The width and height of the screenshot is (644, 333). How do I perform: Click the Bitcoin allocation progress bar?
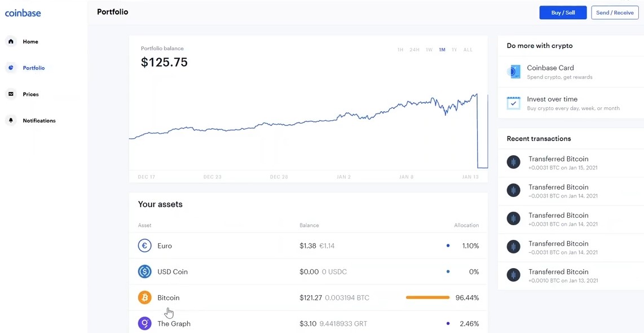427,297
